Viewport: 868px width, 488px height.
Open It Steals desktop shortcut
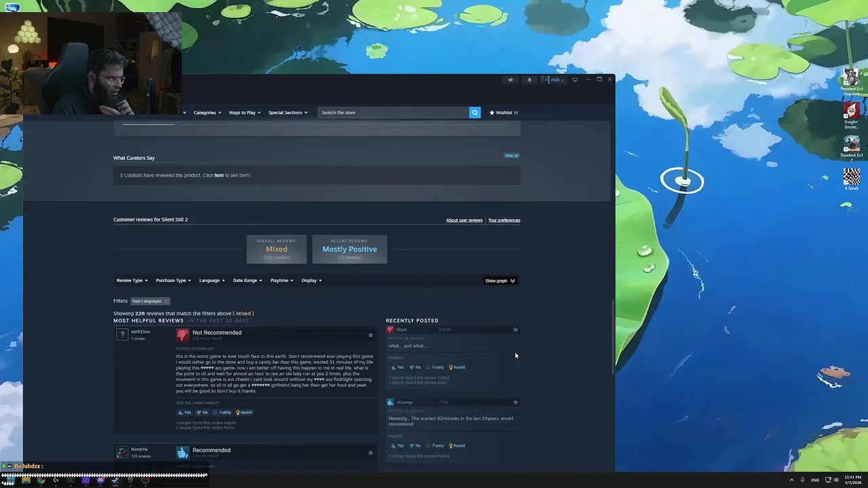851,179
